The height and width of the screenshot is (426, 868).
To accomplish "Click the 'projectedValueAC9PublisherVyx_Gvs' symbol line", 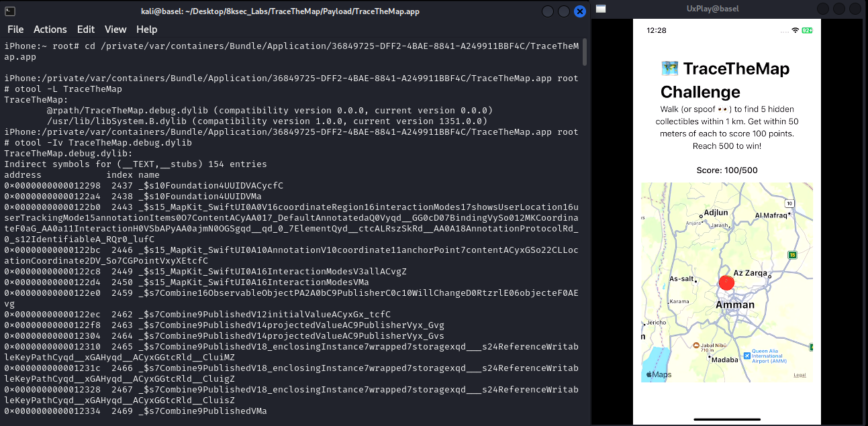I will [x=224, y=336].
